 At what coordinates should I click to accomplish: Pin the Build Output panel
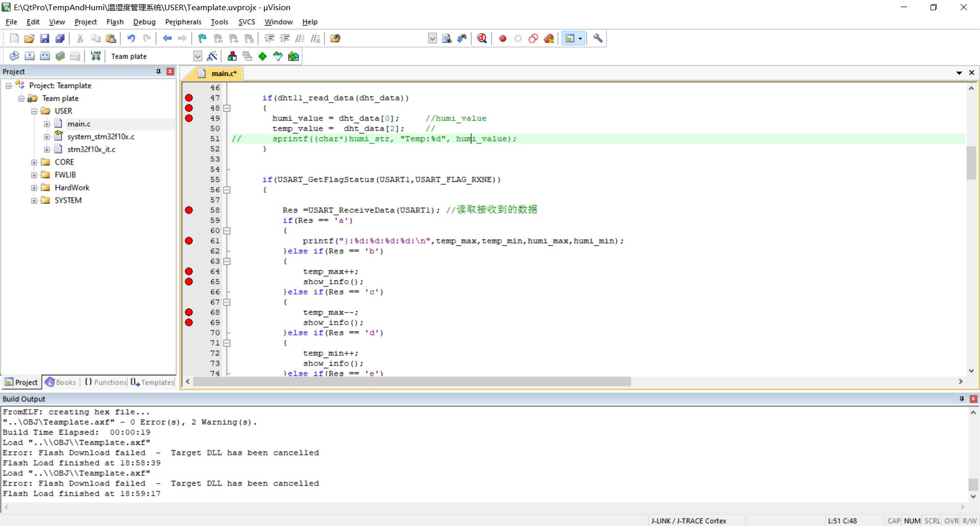962,399
